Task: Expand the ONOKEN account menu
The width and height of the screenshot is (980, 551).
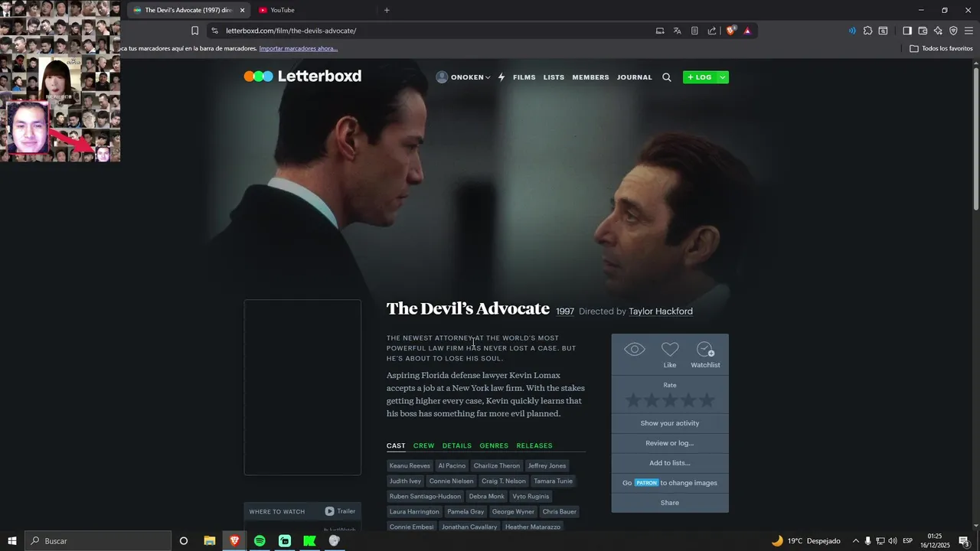Action: pyautogui.click(x=463, y=77)
